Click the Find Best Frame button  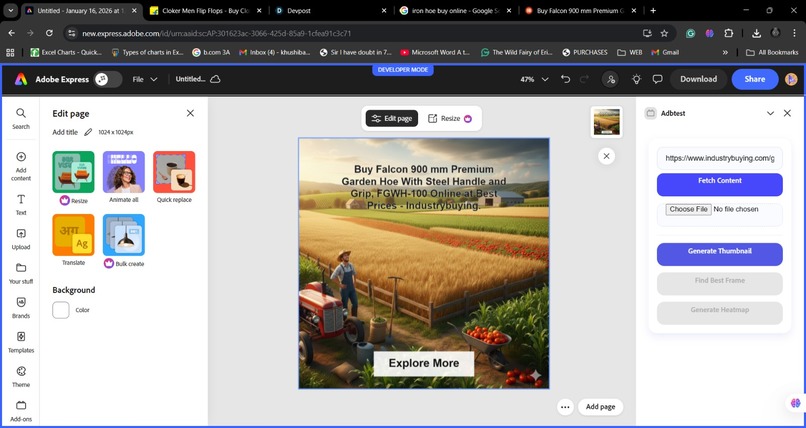(720, 284)
